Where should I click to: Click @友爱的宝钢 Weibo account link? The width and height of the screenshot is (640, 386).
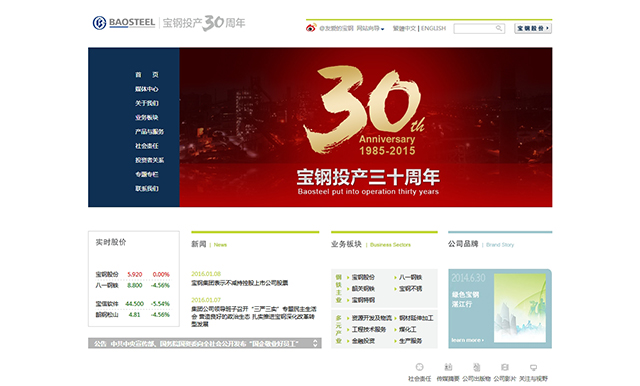(336, 28)
